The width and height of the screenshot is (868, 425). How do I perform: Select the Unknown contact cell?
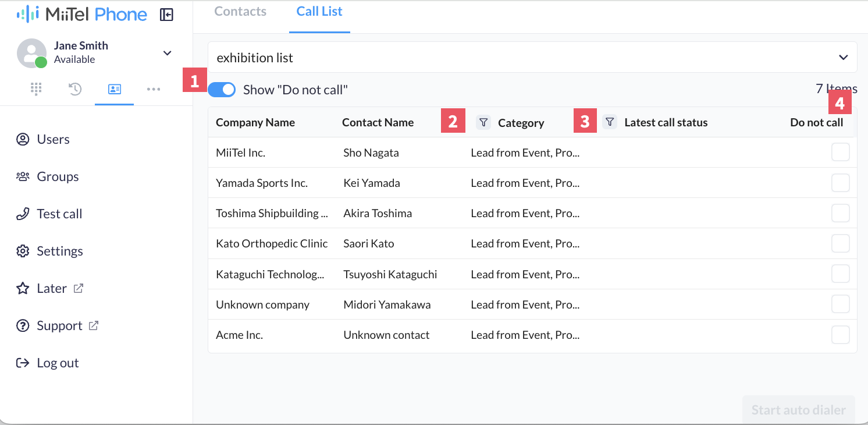click(386, 335)
